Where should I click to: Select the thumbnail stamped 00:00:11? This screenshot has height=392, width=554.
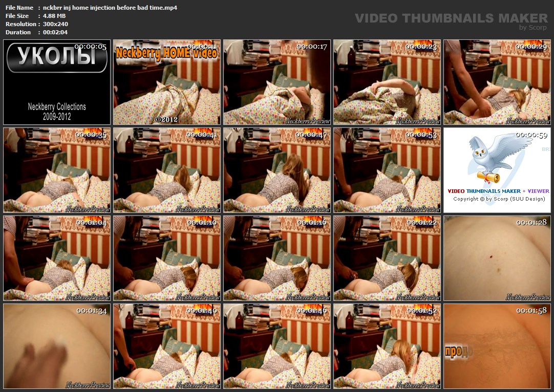point(167,82)
